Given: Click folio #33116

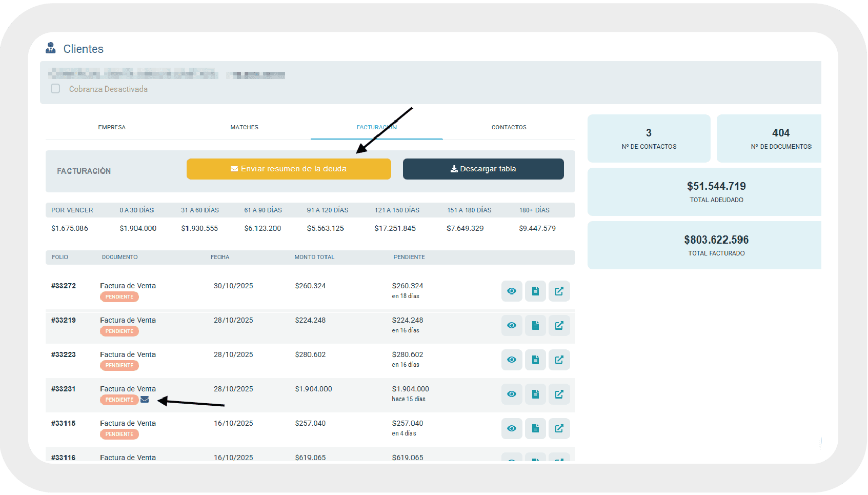Looking at the screenshot, I should 64,458.
